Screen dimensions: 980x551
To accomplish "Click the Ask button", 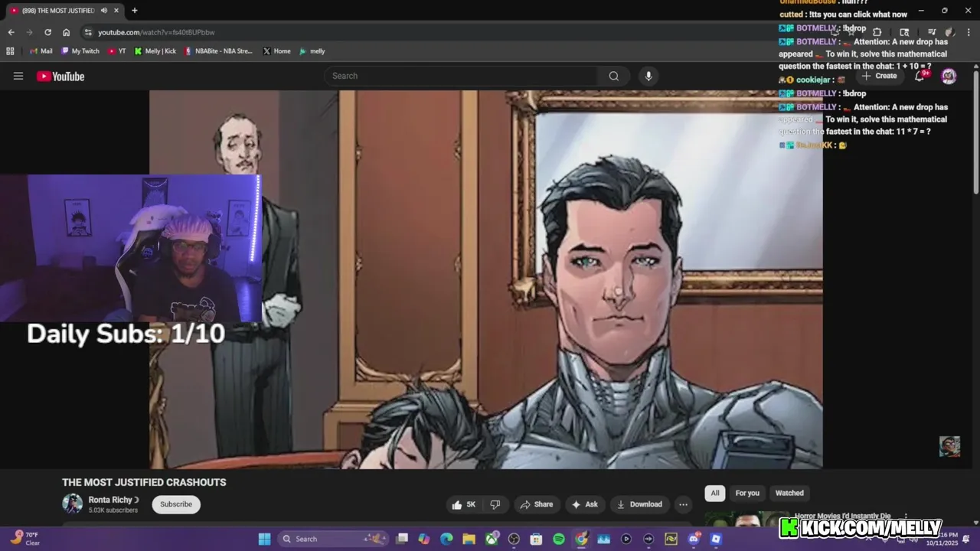I will 584,504.
